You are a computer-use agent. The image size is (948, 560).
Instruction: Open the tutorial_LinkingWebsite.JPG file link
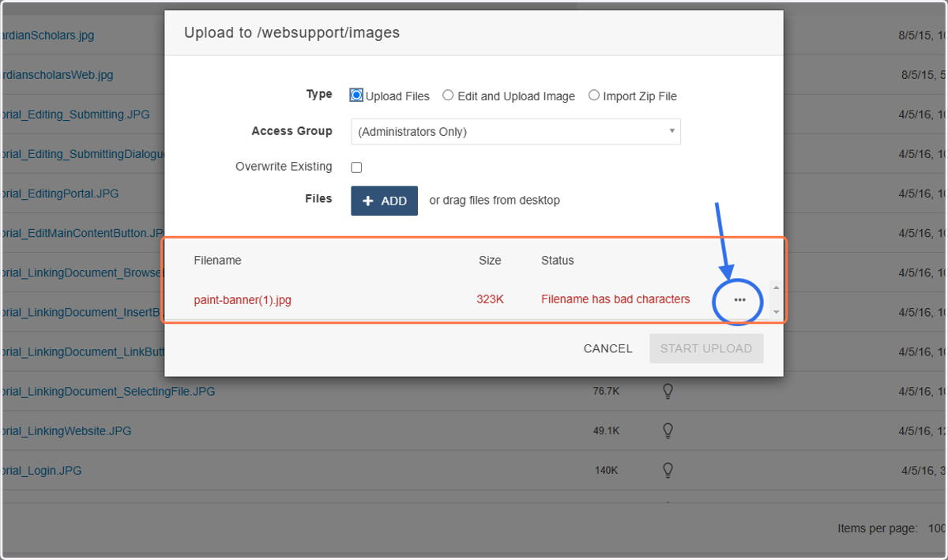[x=66, y=430]
